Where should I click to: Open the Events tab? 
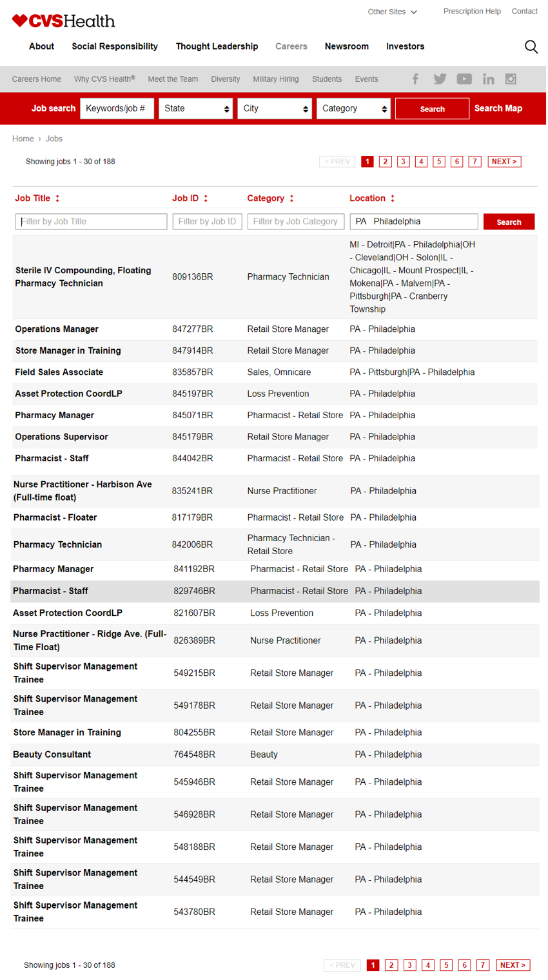(366, 79)
